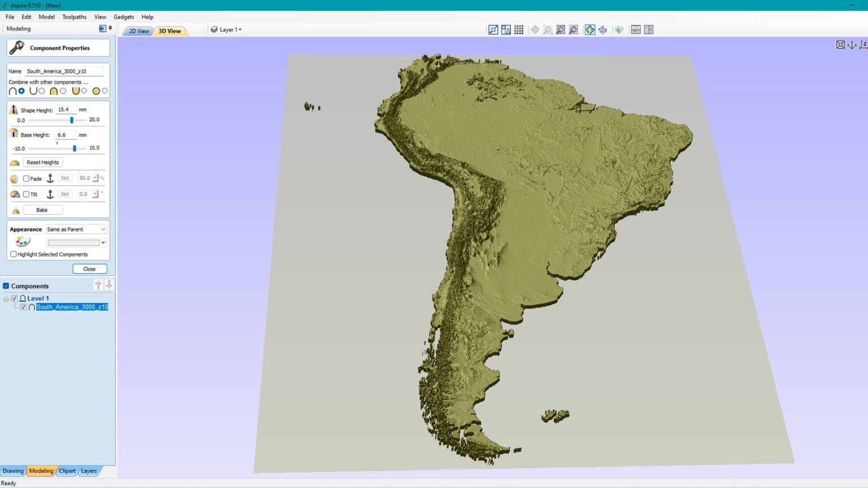Click the Shape Height slider handle
This screenshot has width=868, height=488.
(71, 120)
